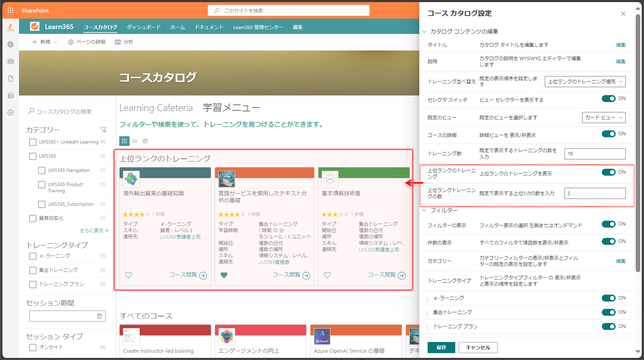Click 上位ランクトレーニングの数 input showing 3
This screenshot has height=360, width=644.
pyautogui.click(x=595, y=193)
